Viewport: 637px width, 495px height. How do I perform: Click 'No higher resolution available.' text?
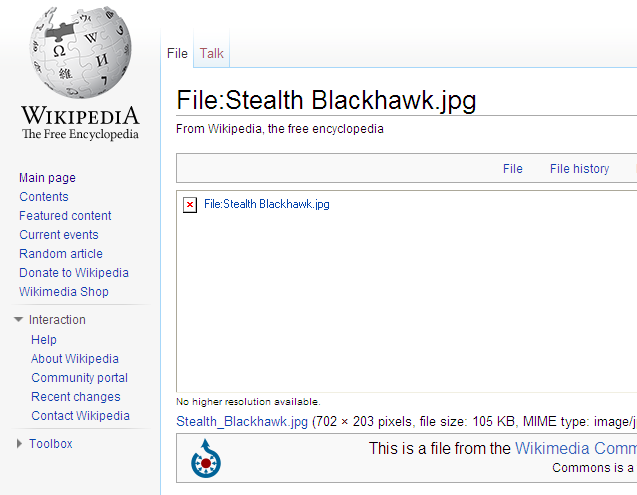[x=248, y=402]
